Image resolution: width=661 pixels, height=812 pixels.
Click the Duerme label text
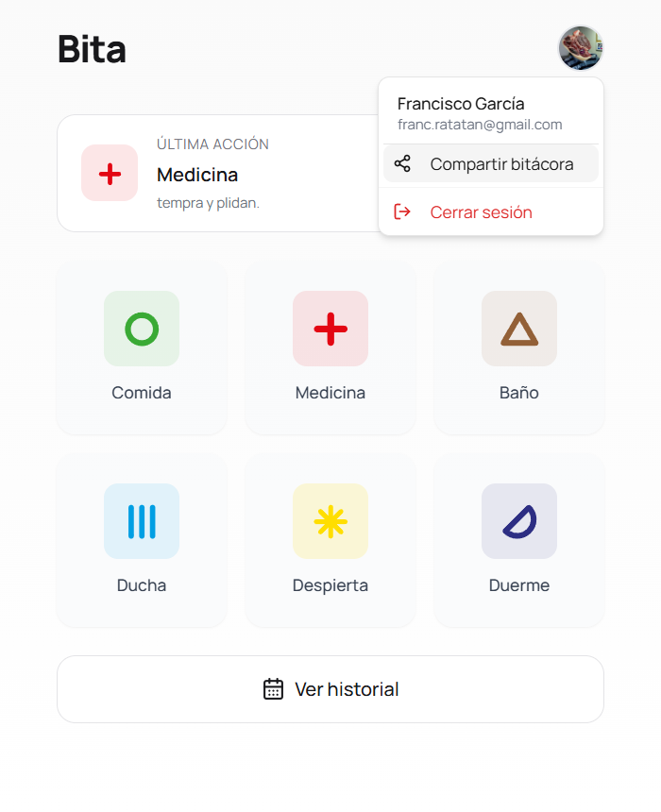[x=519, y=585]
